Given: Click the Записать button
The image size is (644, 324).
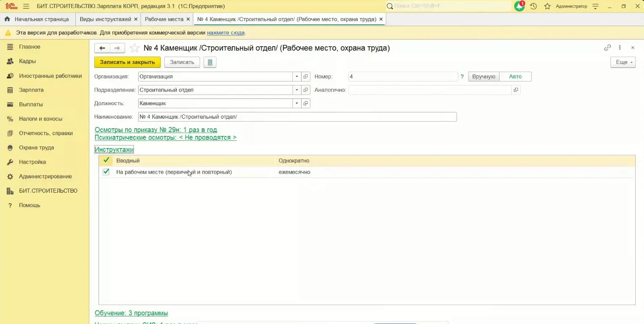Looking at the screenshot, I should click(182, 62).
